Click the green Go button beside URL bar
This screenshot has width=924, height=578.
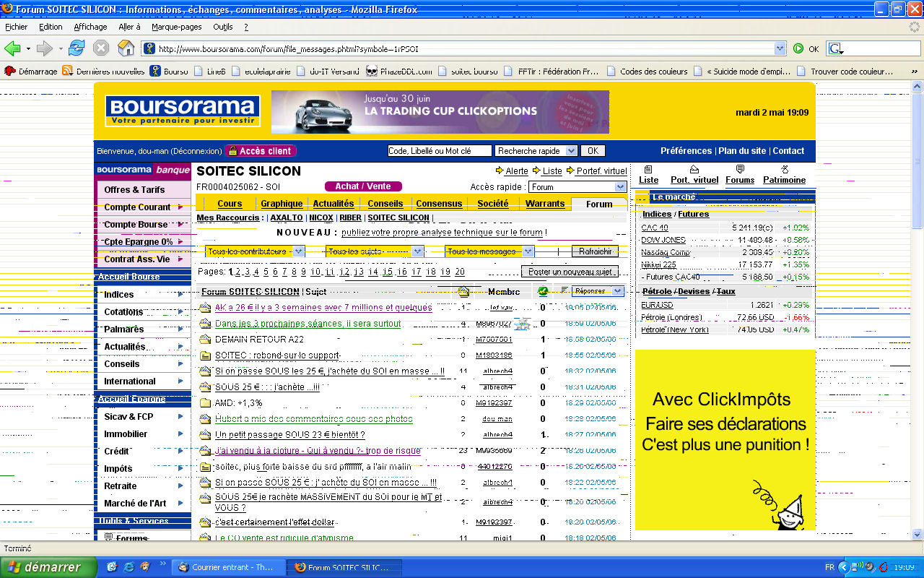click(x=798, y=48)
